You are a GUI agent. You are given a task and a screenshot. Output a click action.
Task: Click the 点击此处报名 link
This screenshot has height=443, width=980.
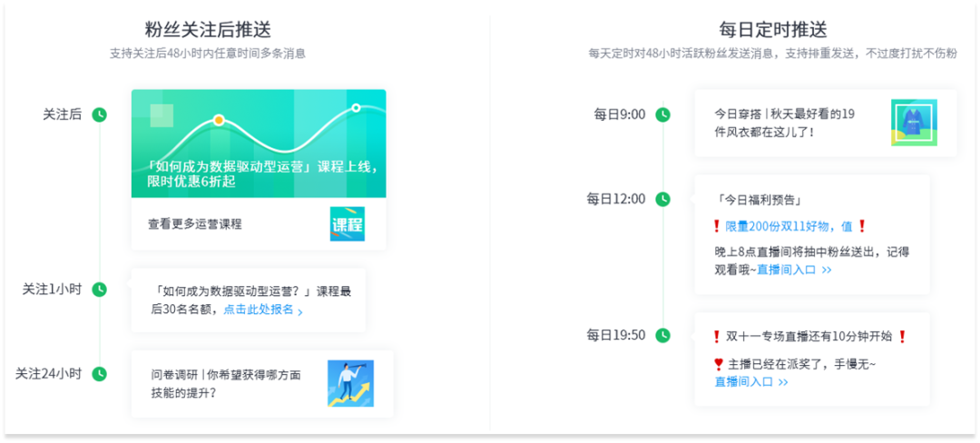[263, 310]
